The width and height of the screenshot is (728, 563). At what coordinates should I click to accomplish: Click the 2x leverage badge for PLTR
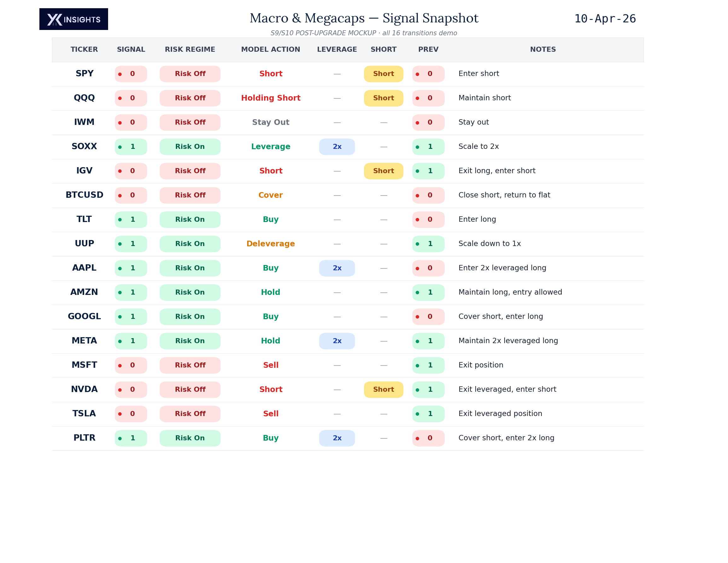[x=337, y=438]
